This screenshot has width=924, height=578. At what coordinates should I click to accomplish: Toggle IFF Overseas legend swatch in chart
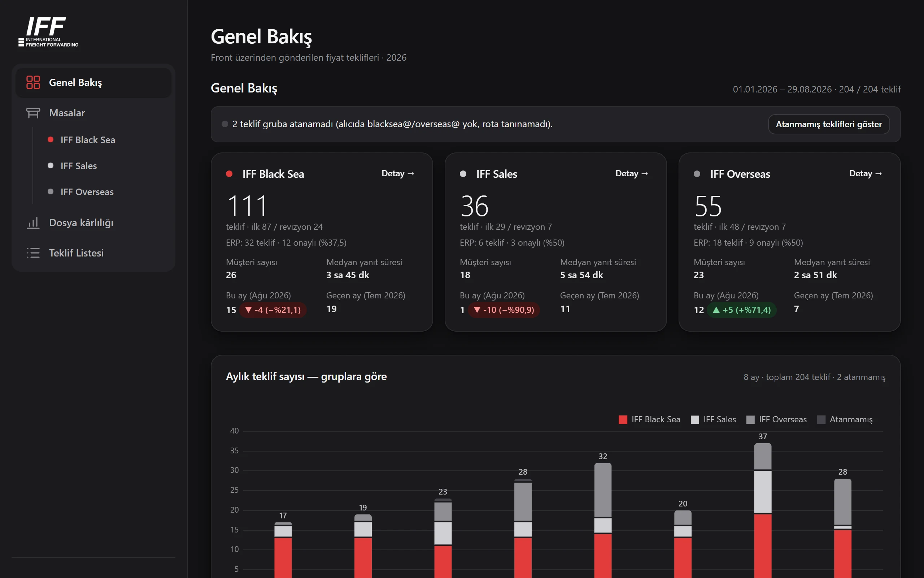[x=750, y=419]
